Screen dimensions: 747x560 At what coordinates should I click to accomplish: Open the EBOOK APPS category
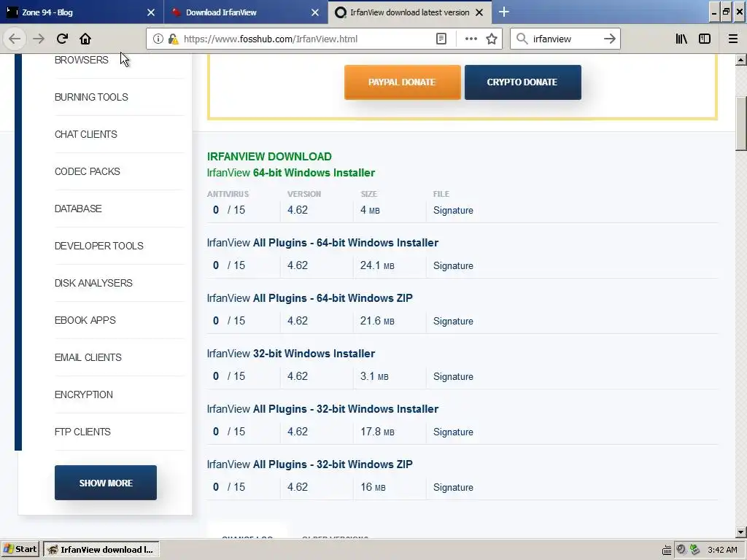(x=85, y=320)
